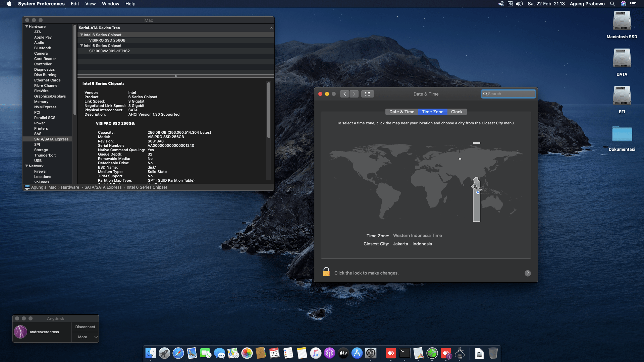Switch to the Date & Time tab
This screenshot has height=362, width=644.
click(x=402, y=112)
